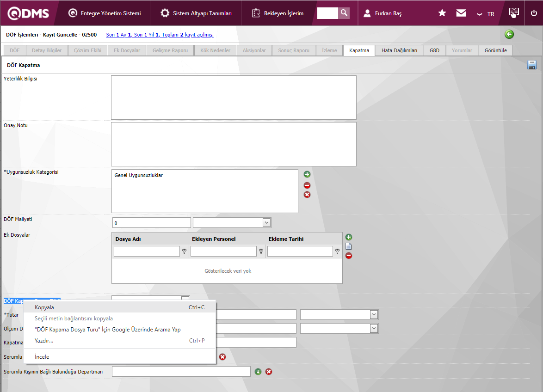The height and width of the screenshot is (392, 543).
Task: Open the document icon beside the Ek Dosyalar grid
Action: pos(349,246)
